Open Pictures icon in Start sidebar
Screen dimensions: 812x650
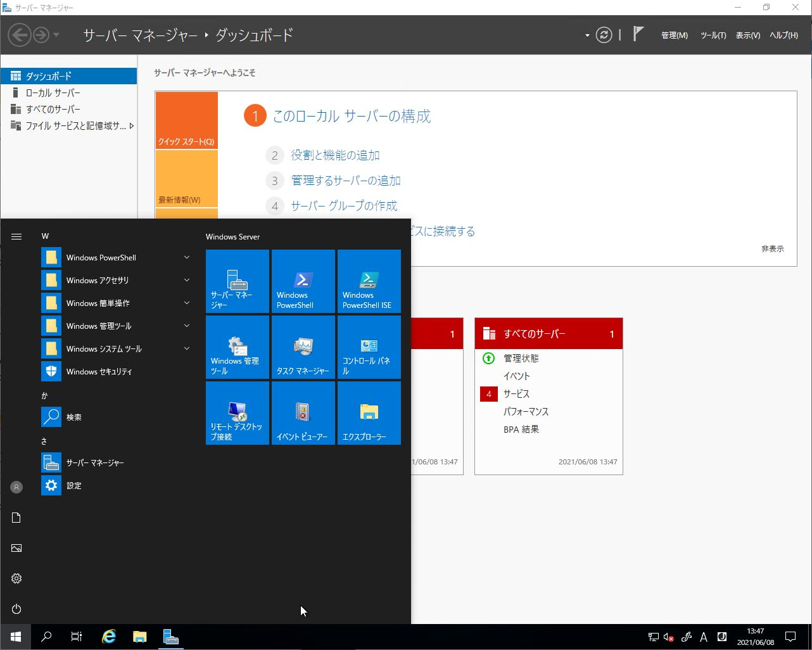(16, 548)
